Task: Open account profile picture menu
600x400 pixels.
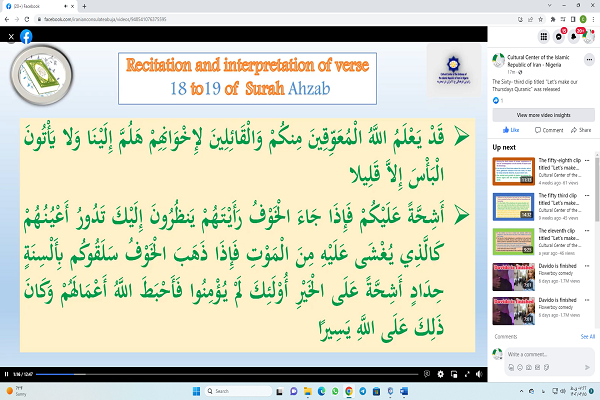Action: (592, 37)
